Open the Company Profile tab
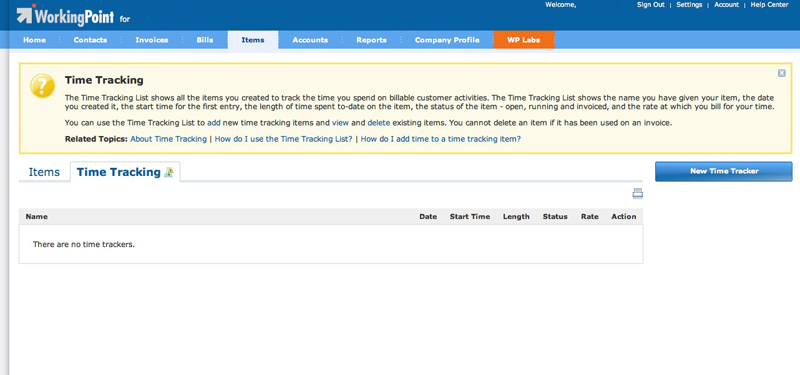800x375 pixels. point(447,40)
